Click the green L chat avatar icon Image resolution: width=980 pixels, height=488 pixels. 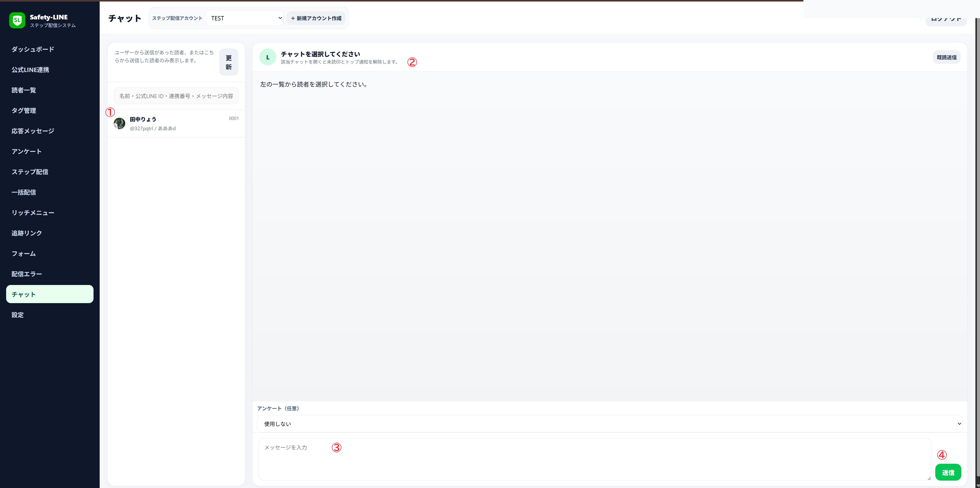click(268, 57)
